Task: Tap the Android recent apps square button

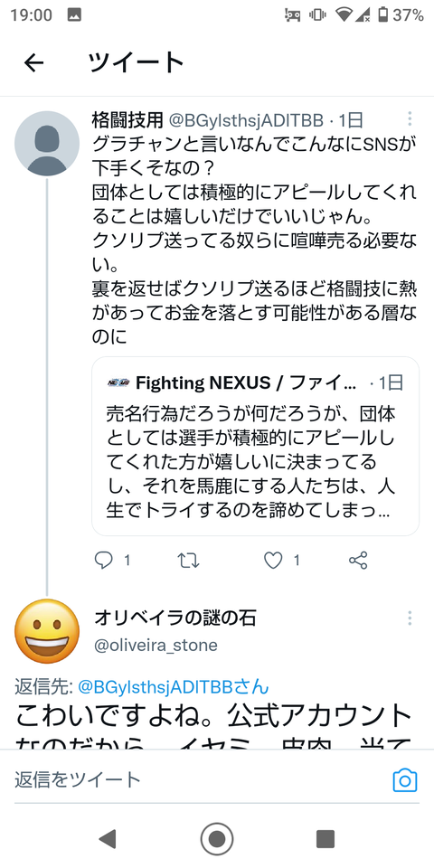Action: coord(325,839)
